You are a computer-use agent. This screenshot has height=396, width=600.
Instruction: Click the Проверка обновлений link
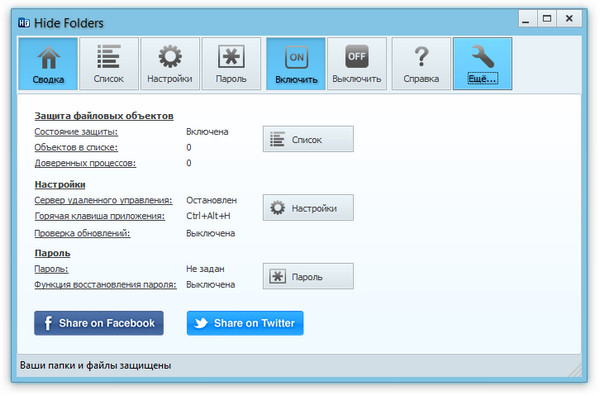(x=82, y=233)
